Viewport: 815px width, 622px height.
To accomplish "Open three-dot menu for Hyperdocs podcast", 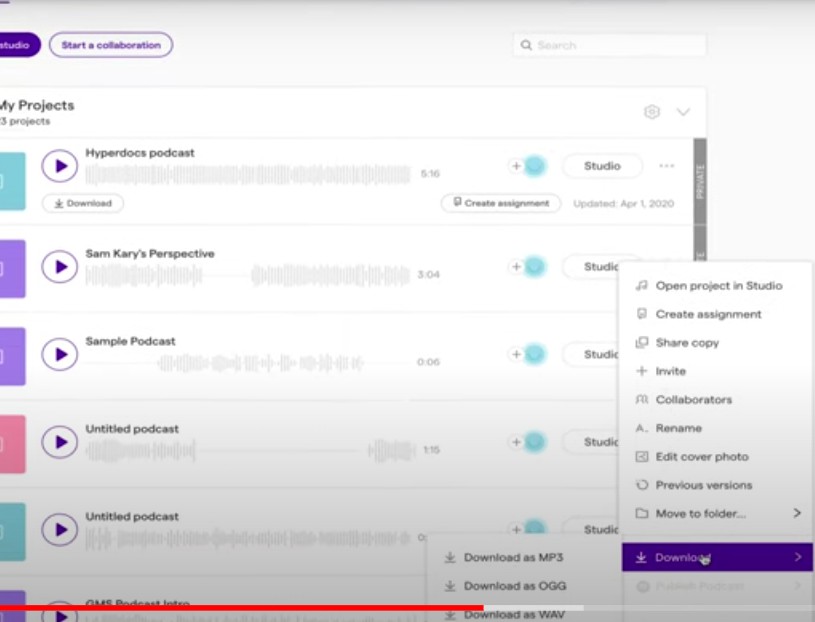I will (x=666, y=166).
